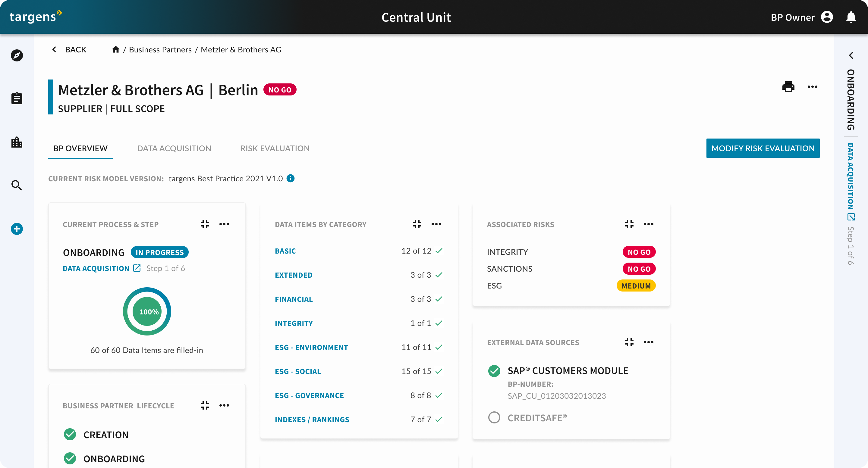Open the BP Owner user account icon
The height and width of the screenshot is (468, 868).
coord(826,17)
